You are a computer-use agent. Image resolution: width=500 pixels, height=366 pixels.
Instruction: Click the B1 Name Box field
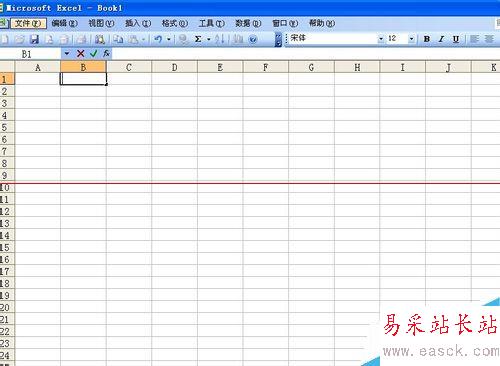[31, 54]
